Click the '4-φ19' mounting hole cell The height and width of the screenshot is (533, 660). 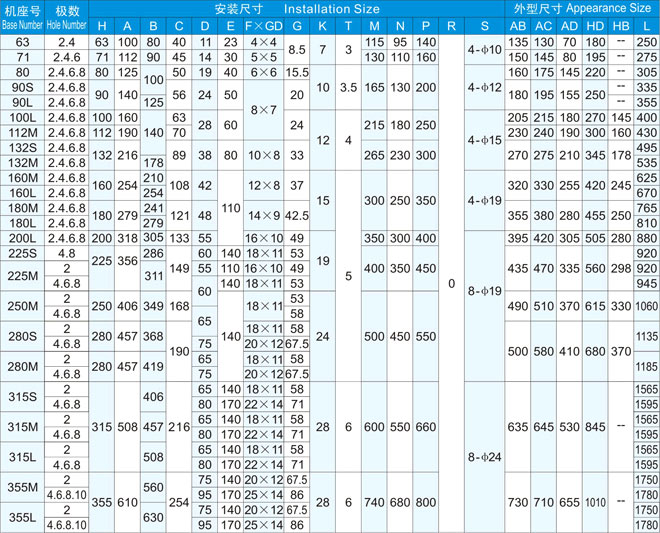(x=484, y=200)
